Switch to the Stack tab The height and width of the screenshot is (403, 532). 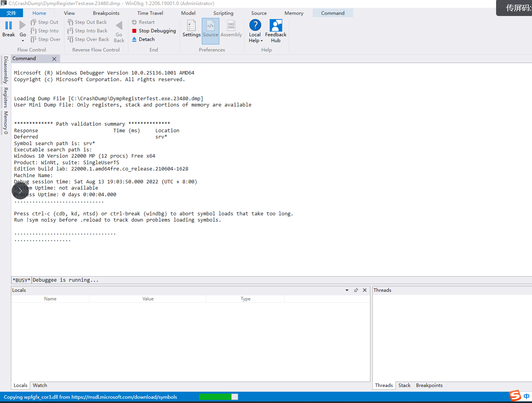[x=404, y=385]
